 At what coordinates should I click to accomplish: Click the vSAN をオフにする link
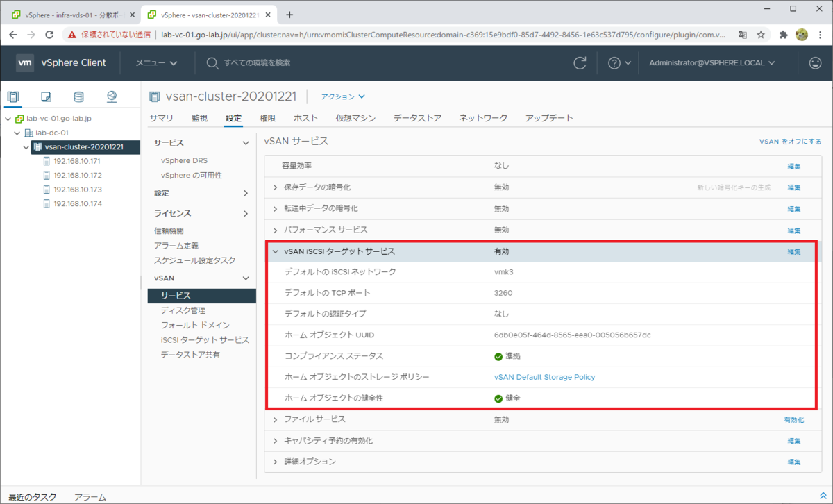tap(791, 142)
